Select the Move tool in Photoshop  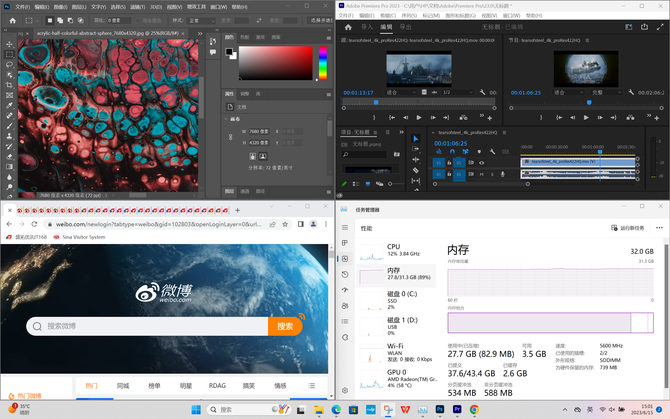pos(9,44)
